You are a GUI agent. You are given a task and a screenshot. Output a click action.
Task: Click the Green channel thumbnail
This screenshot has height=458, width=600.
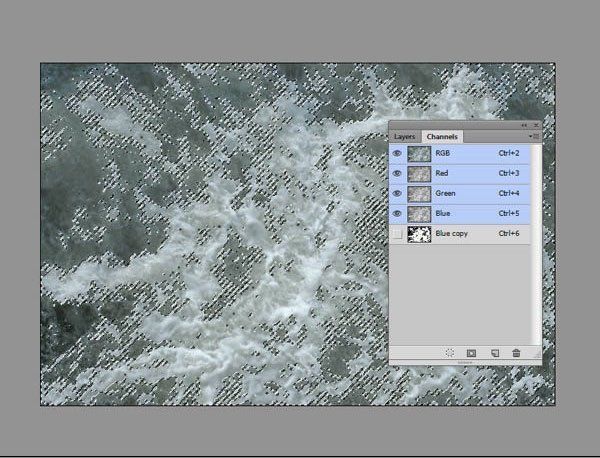coord(419,194)
